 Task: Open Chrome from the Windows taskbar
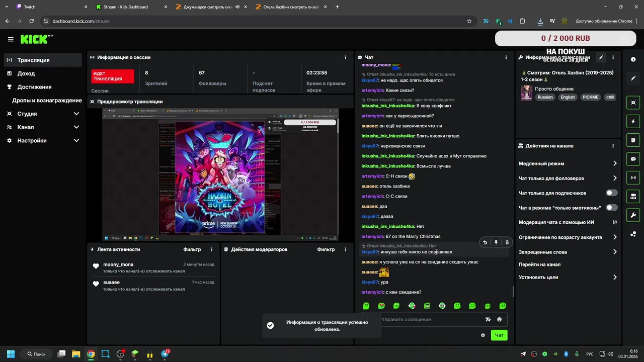pyautogui.click(x=91, y=354)
